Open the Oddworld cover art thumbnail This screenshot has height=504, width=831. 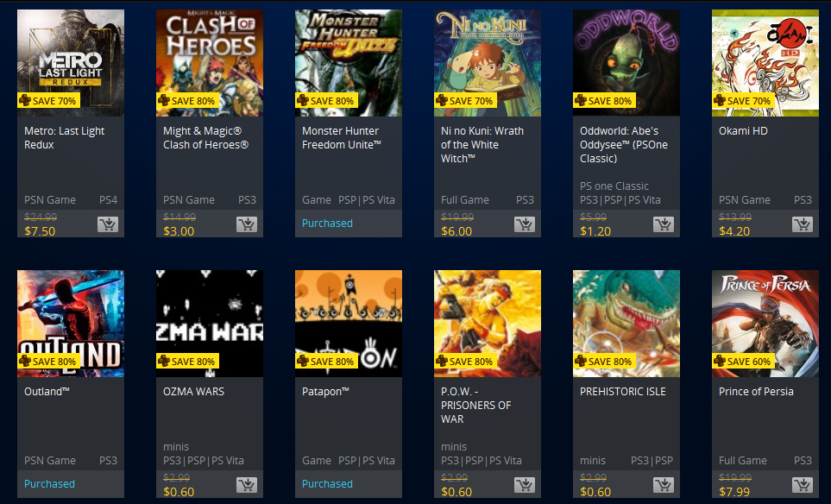[626, 62]
